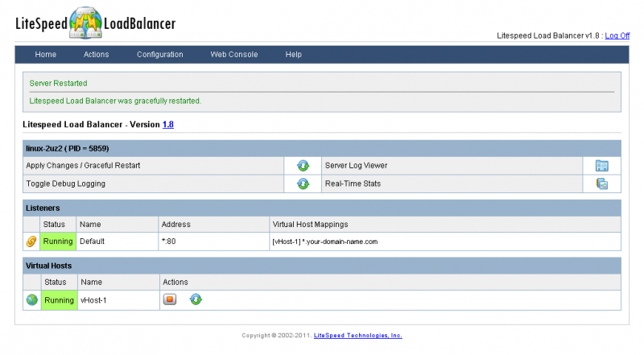Select the Default listener name cell

point(117,241)
